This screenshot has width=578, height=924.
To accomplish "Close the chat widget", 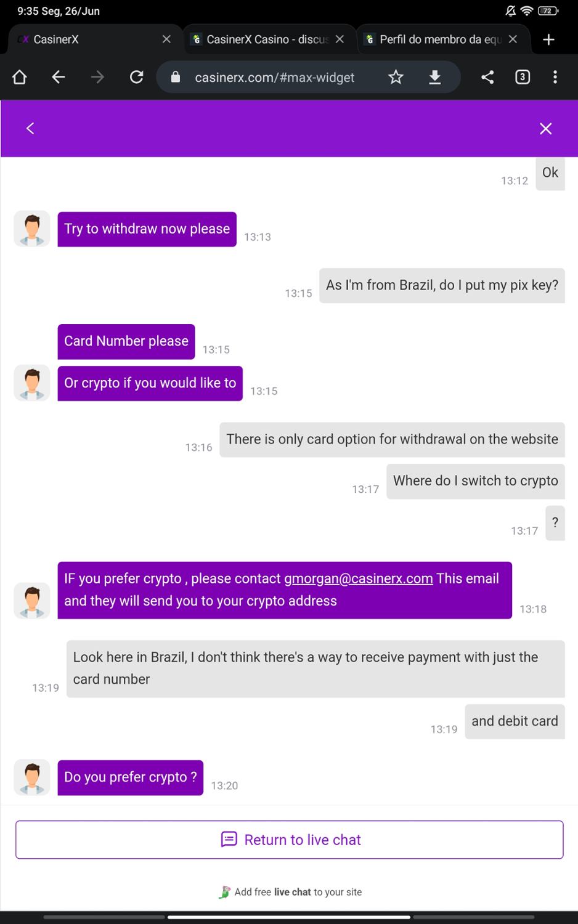I will 545,128.
